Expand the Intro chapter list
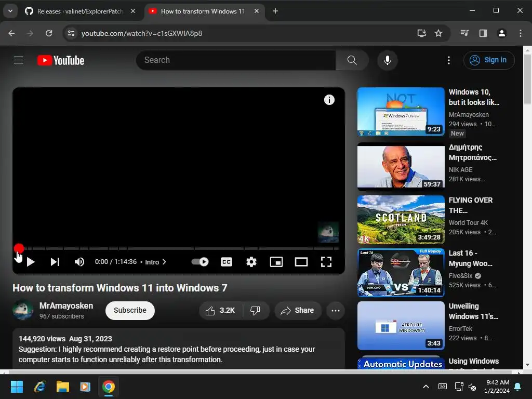The width and height of the screenshot is (532, 399). (x=155, y=262)
